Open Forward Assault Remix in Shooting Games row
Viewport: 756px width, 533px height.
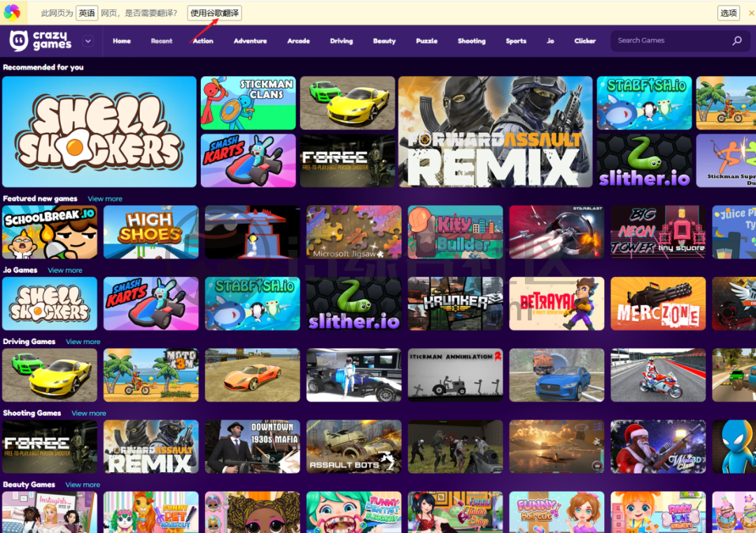point(151,447)
